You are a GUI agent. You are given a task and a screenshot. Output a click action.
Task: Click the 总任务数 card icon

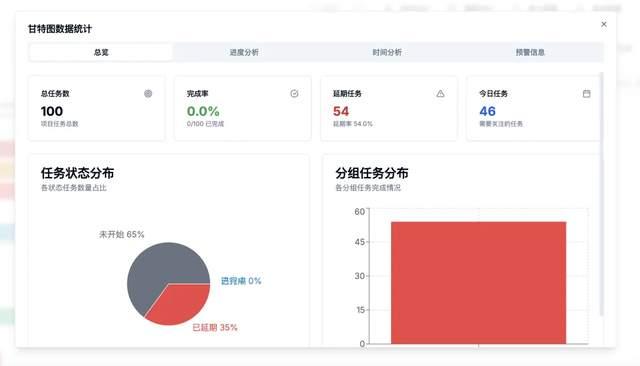point(148,93)
